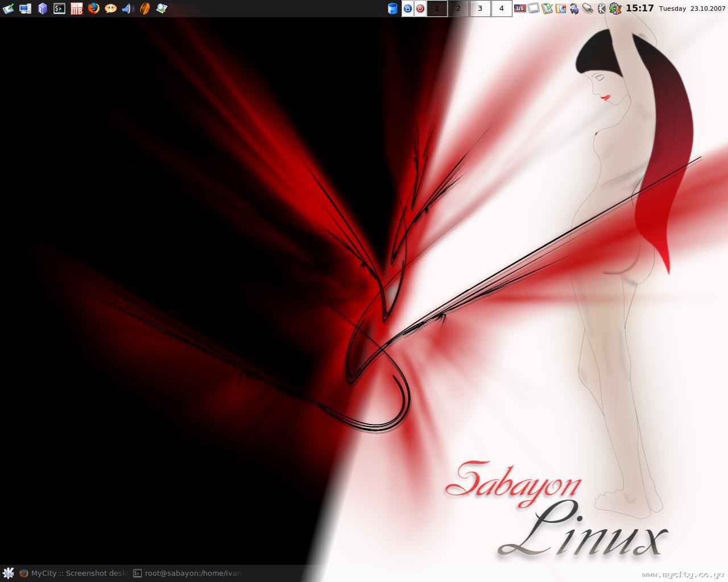728x582 pixels.
Task: Lock the session with padlock button
Action: click(408, 9)
